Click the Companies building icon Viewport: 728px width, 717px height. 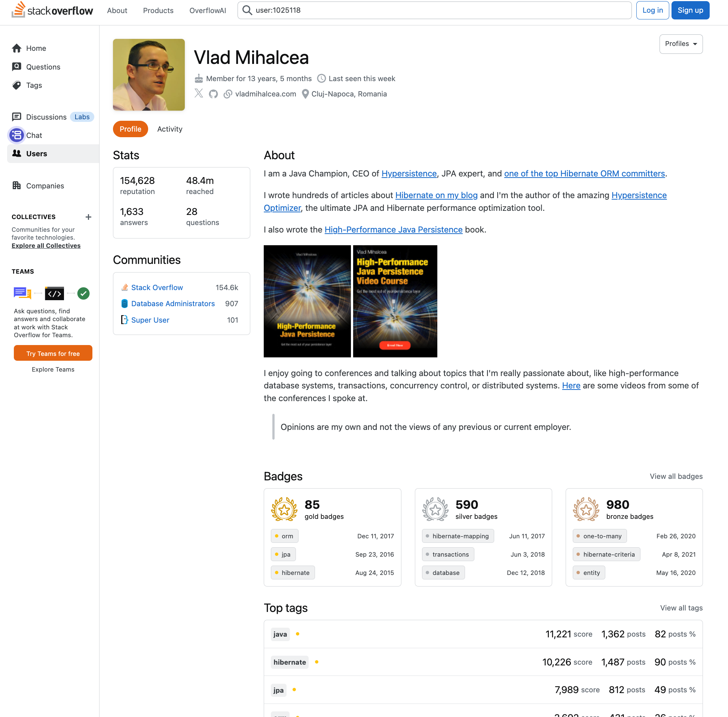click(x=16, y=186)
